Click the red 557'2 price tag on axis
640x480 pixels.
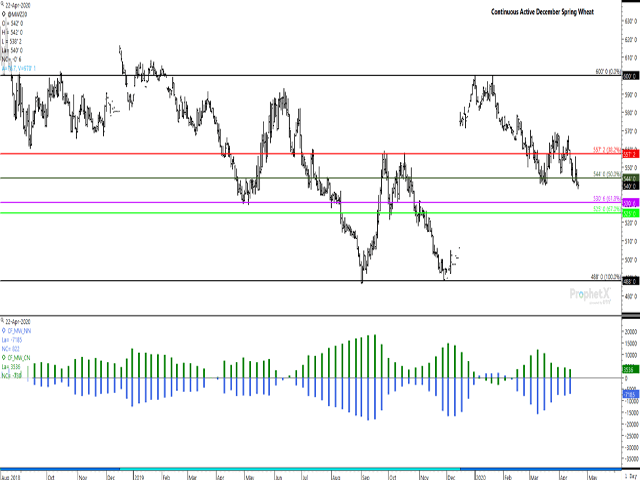point(630,154)
